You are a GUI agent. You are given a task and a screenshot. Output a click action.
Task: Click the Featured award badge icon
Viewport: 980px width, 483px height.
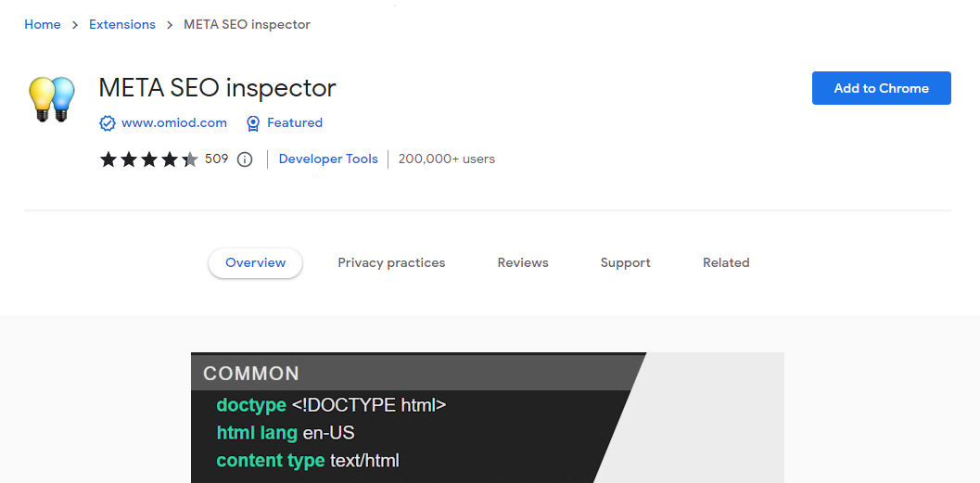click(x=253, y=123)
